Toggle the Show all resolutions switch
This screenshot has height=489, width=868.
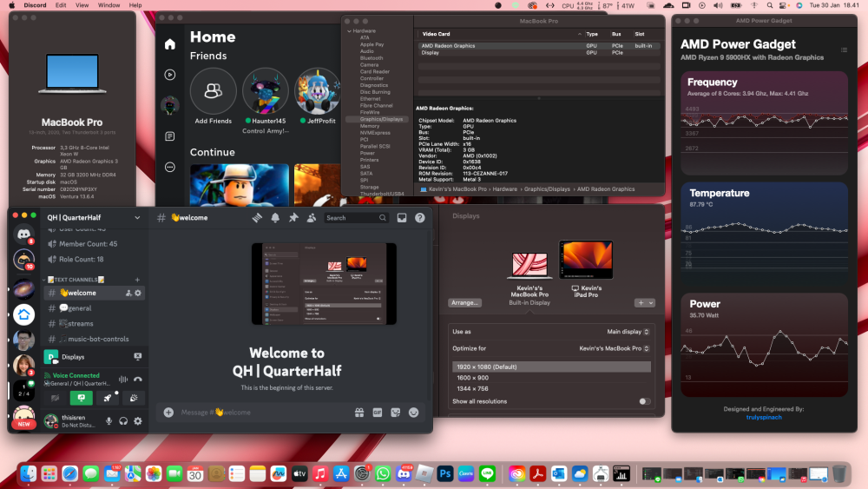pyautogui.click(x=644, y=401)
